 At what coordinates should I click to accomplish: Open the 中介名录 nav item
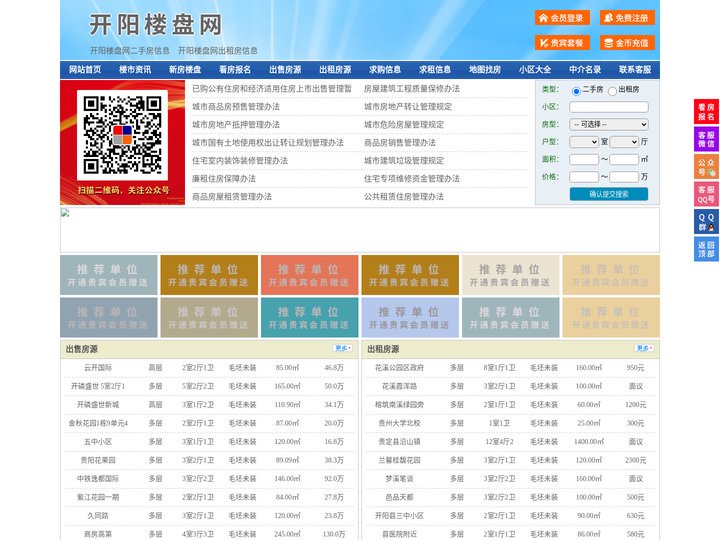(585, 70)
